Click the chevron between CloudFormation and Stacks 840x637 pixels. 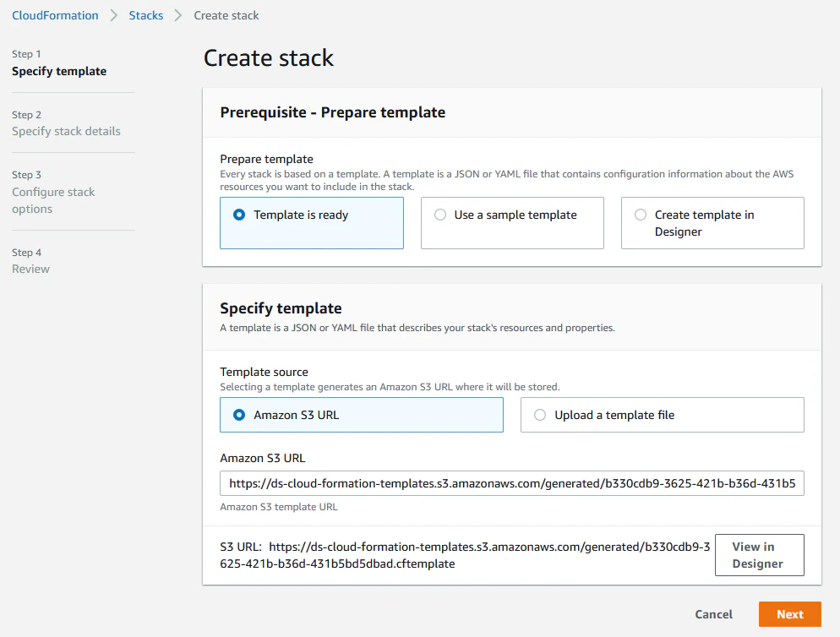[x=113, y=15]
